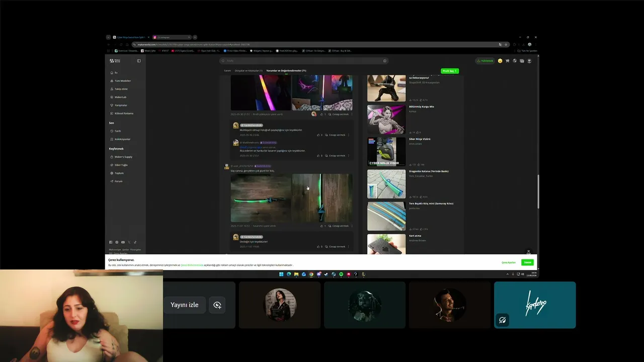Open more options for 2025-05-30 23:46 reply
Screen dimensions: 644x362
tap(348, 135)
